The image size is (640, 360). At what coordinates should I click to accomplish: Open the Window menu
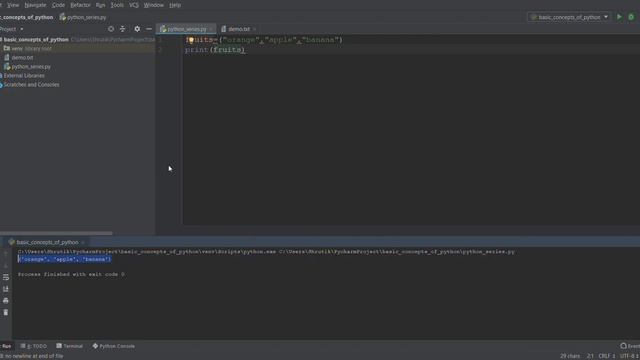[153, 5]
